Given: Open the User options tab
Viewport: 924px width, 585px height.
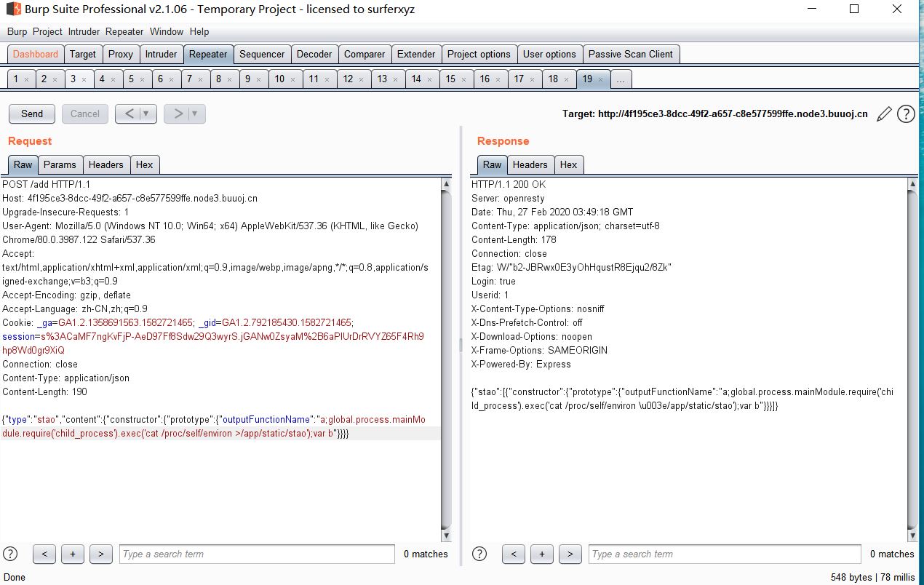Looking at the screenshot, I should pyautogui.click(x=549, y=54).
